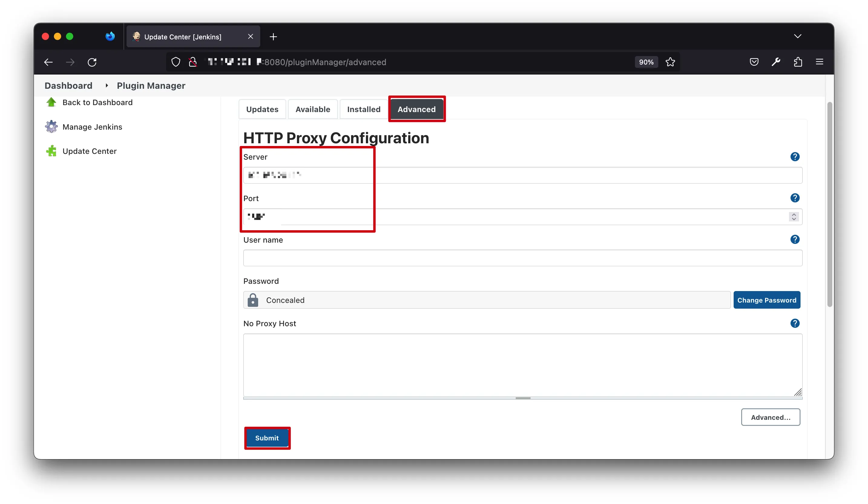Click the No Proxy Host textarea resize grip
868x504 pixels.
point(798,392)
